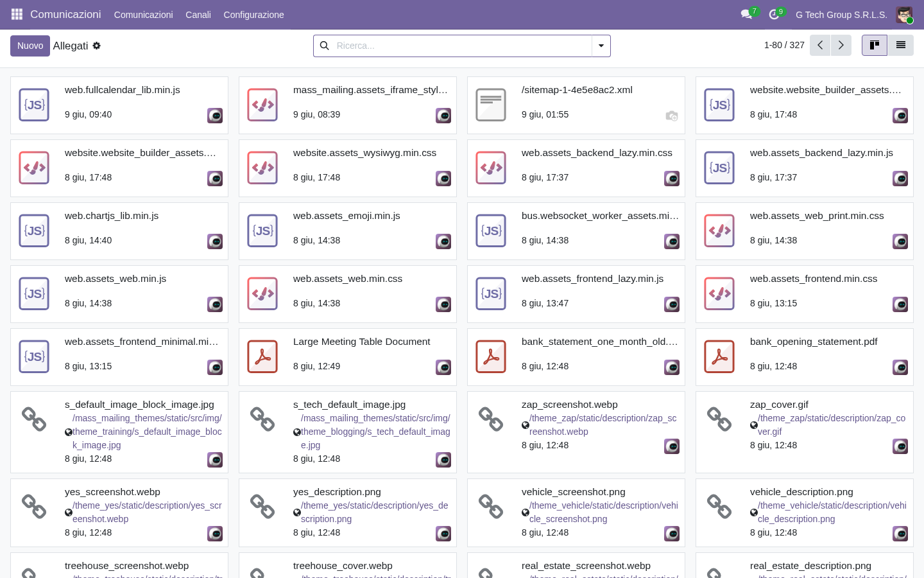Open the yes_screenshot.webp URL link
Image resolution: width=924 pixels, height=578 pixels.
[x=146, y=512]
